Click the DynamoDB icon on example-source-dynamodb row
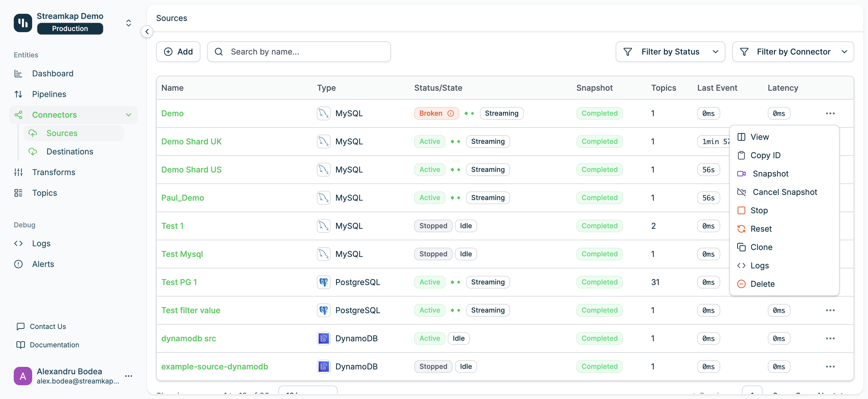Viewport: 868px width, 399px height. click(323, 366)
